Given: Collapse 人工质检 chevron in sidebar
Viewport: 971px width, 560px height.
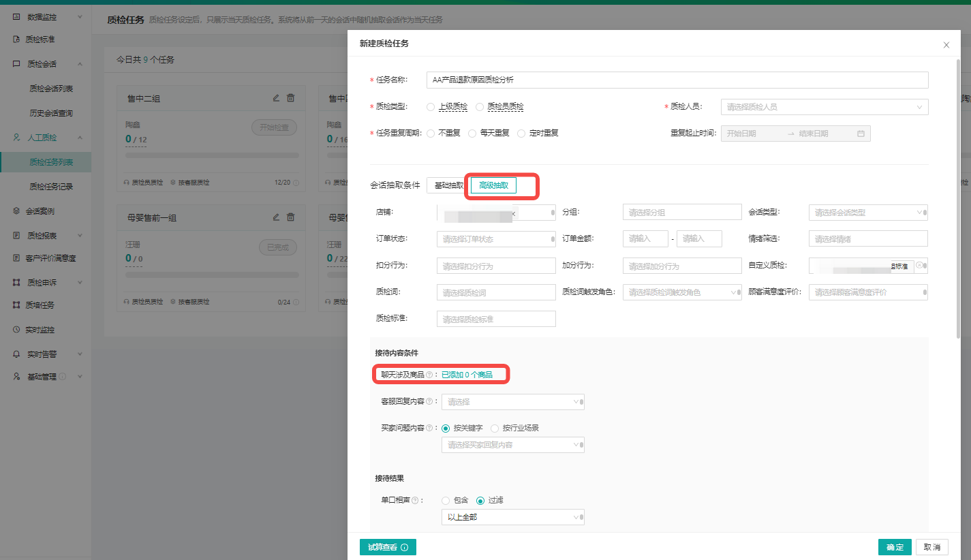Looking at the screenshot, I should pyautogui.click(x=80, y=138).
